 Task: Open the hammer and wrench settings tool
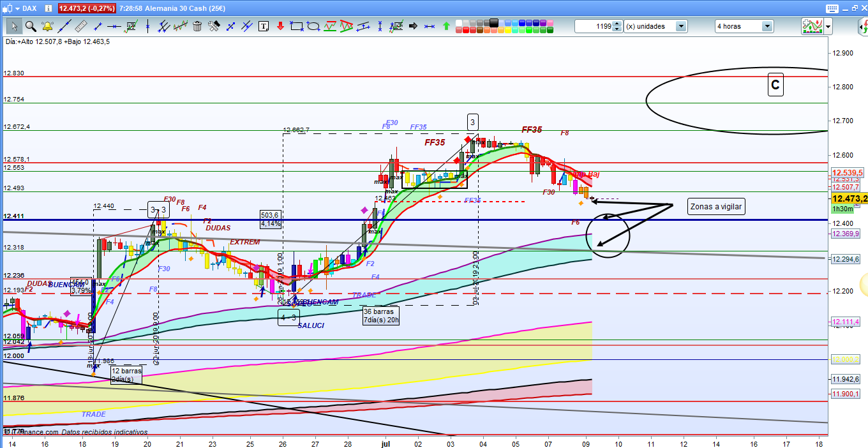[x=214, y=26]
